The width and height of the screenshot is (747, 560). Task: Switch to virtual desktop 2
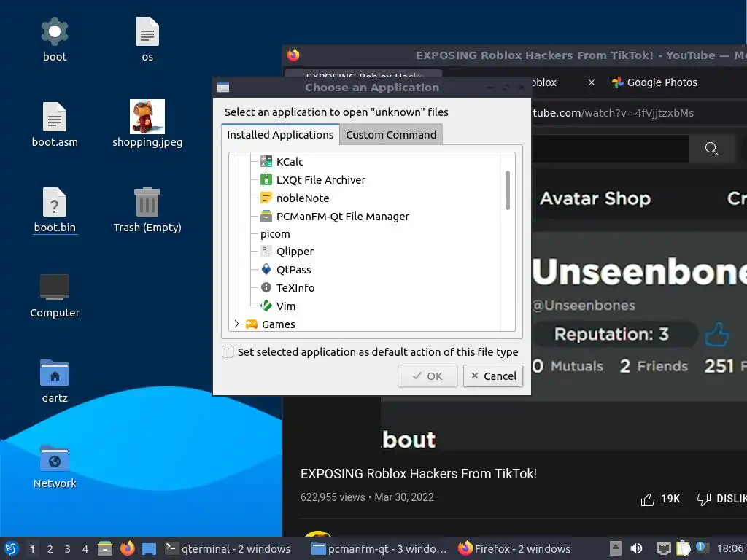(x=50, y=549)
